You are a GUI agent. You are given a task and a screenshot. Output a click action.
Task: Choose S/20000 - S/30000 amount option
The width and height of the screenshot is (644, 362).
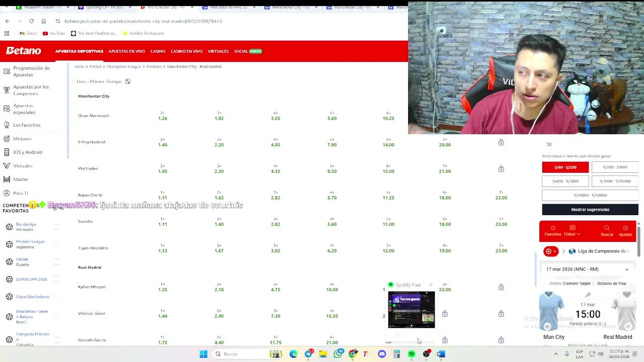[x=590, y=196]
